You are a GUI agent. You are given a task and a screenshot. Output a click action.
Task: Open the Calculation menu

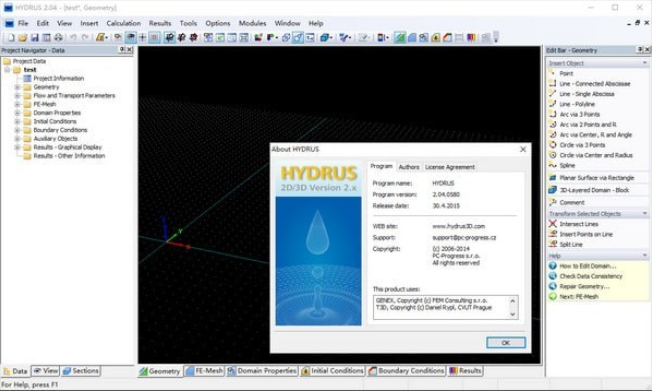point(123,23)
